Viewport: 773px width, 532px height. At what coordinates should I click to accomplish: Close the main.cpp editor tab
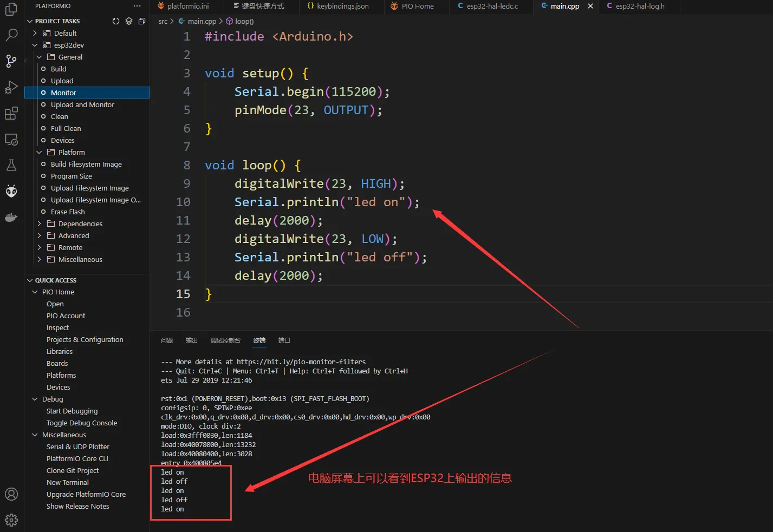pos(590,6)
